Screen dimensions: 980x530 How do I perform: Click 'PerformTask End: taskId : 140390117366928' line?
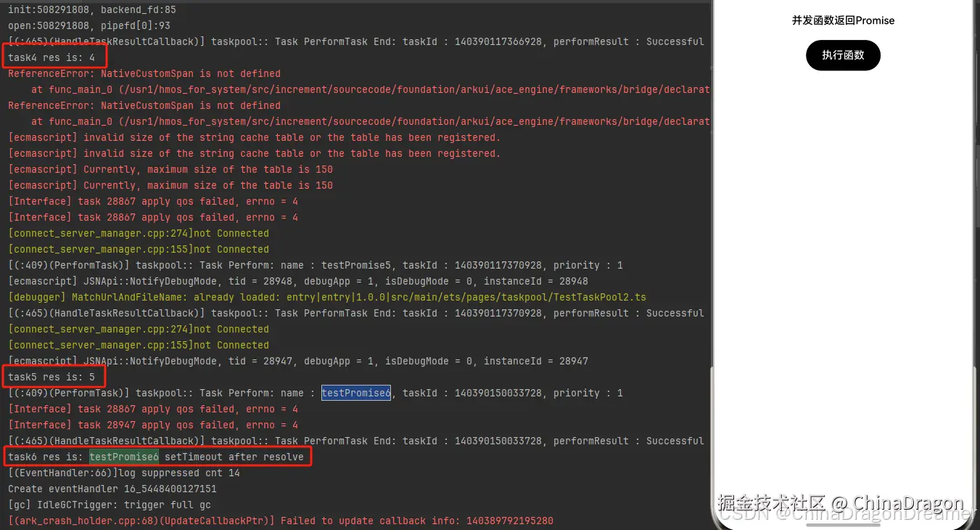click(x=356, y=41)
